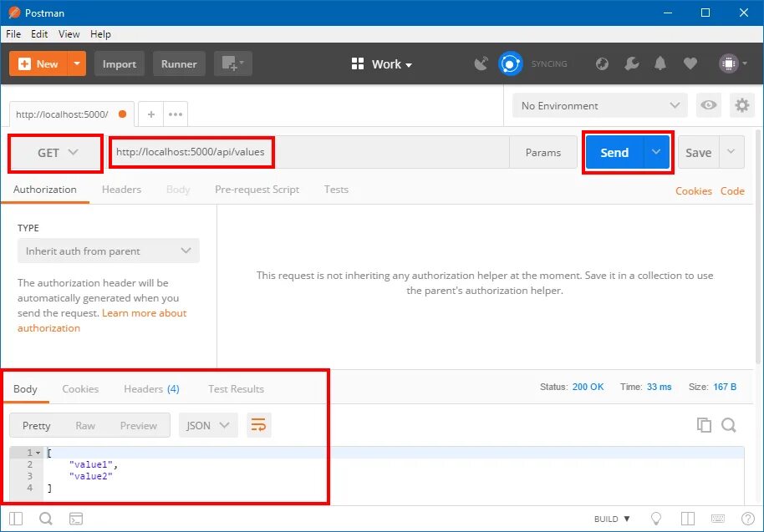Click the Code link

click(x=732, y=191)
